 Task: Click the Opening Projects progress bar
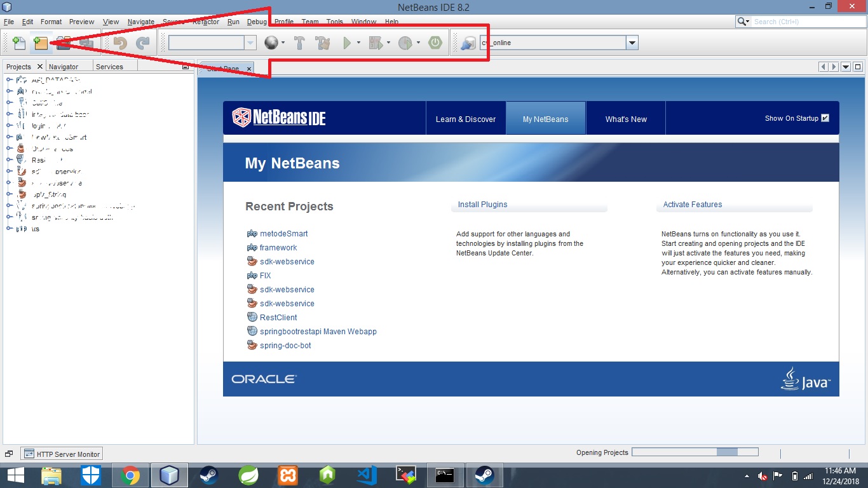(x=695, y=452)
